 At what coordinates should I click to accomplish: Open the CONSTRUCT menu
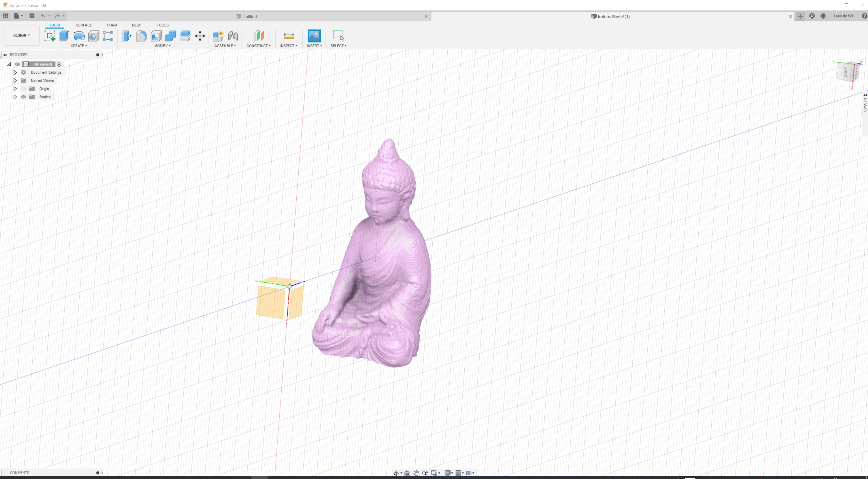pos(258,46)
